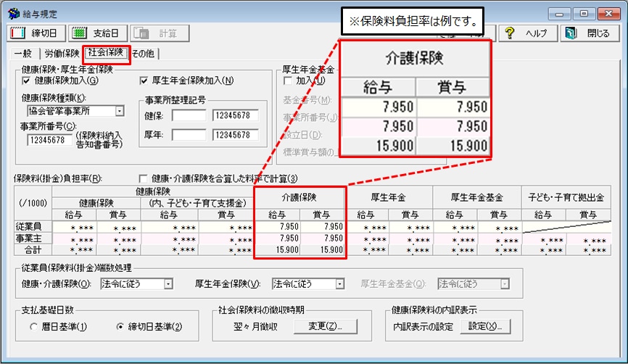The width and height of the screenshot is (628, 364).
Task: Toggle the 健康保険加入 checkbox
Action: (27, 80)
